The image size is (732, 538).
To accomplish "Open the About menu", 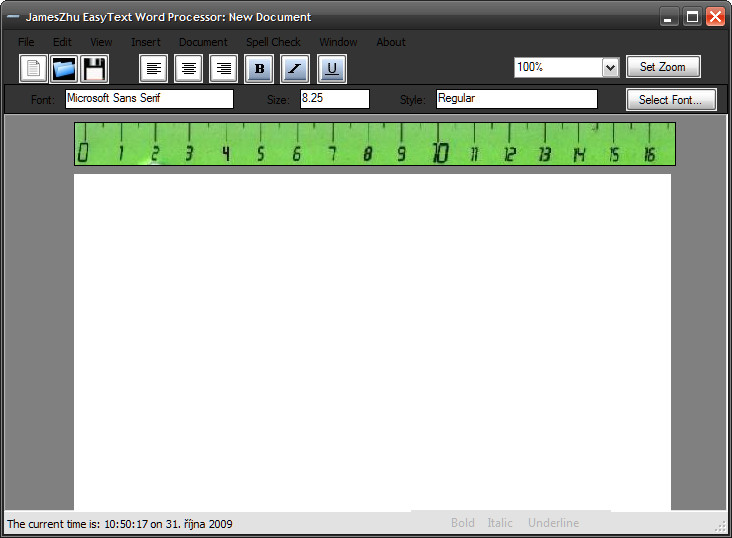I will [x=391, y=42].
